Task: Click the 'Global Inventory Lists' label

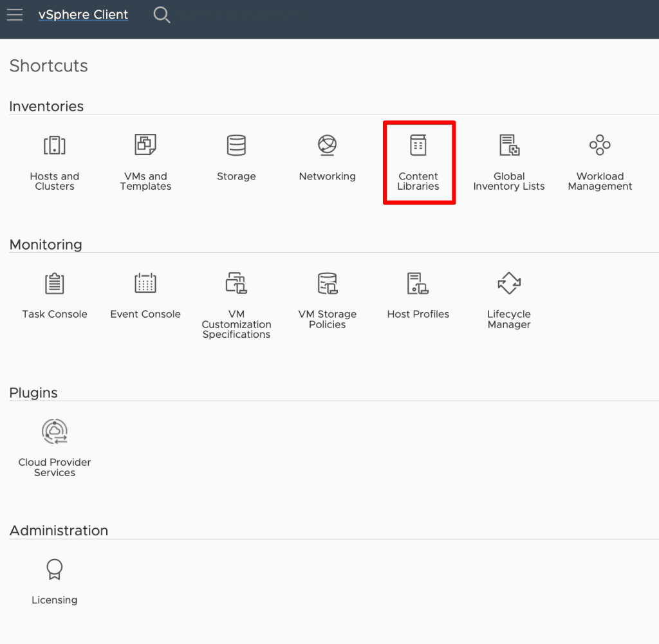Action: point(509,181)
